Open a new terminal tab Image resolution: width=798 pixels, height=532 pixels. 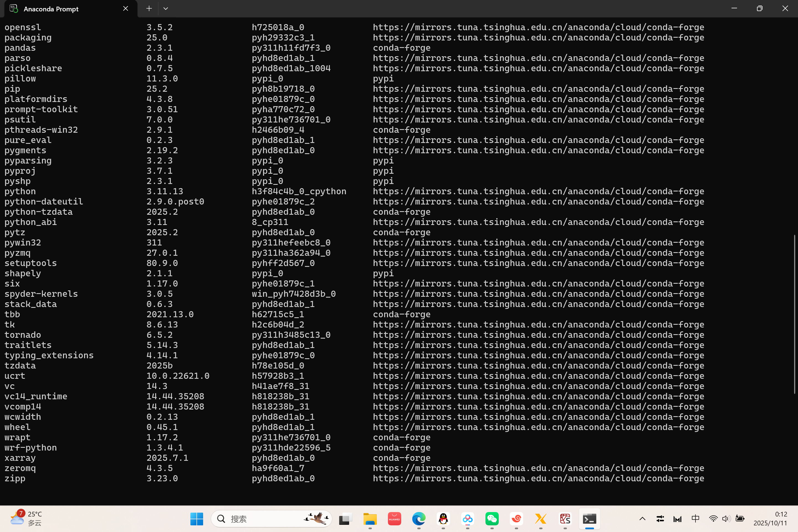(149, 9)
